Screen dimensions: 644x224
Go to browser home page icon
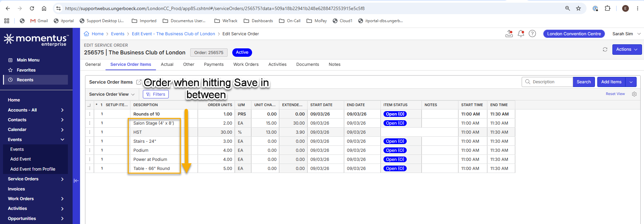44,8
